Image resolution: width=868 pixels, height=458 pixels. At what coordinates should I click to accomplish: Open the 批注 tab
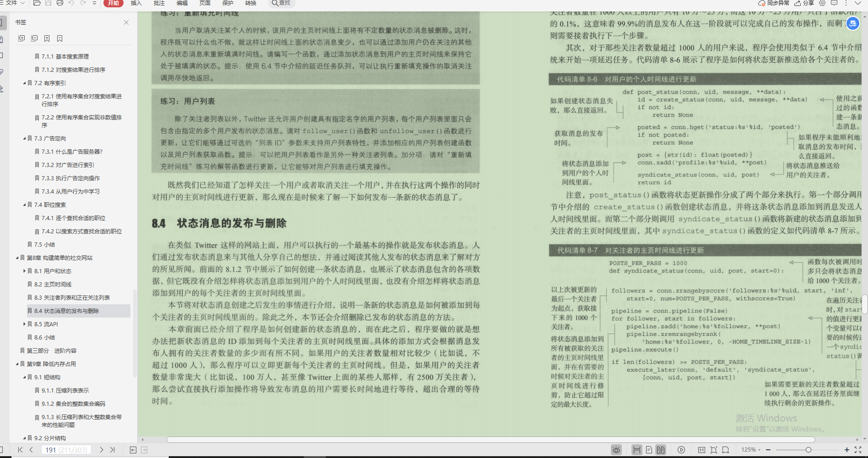158,3
